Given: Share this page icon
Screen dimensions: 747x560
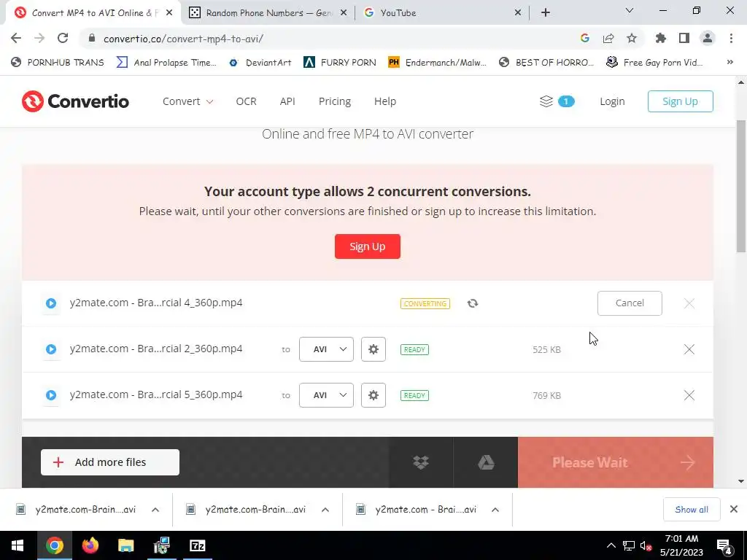Looking at the screenshot, I should pyautogui.click(x=608, y=38).
